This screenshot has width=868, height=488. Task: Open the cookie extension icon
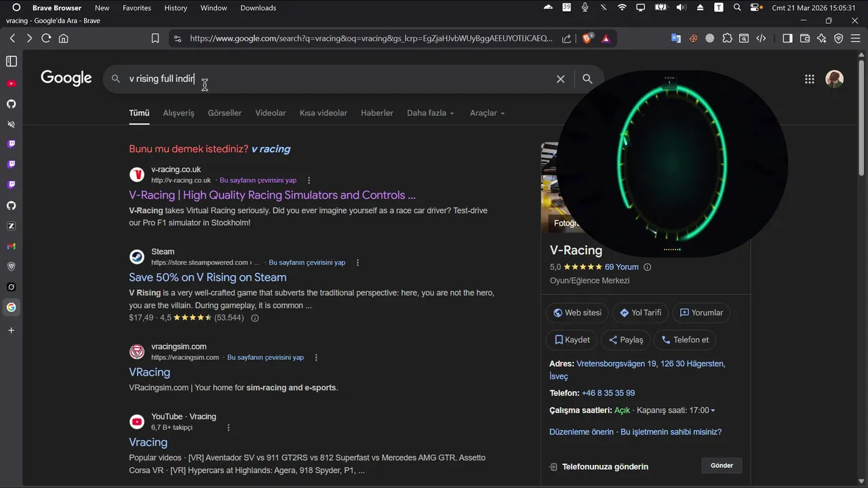(693, 39)
